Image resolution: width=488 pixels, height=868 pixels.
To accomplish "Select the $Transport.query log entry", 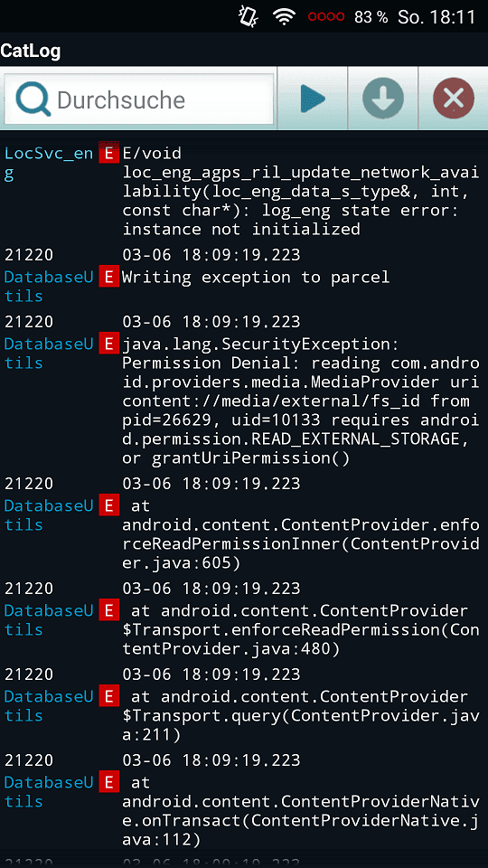I will coord(300,716).
